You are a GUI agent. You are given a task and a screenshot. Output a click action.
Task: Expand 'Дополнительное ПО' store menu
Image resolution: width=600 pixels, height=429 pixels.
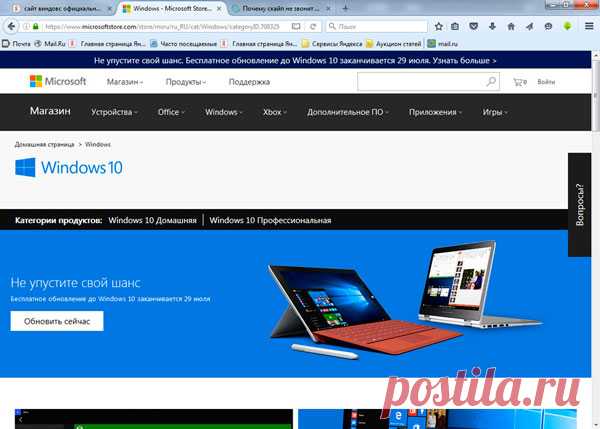click(x=347, y=112)
